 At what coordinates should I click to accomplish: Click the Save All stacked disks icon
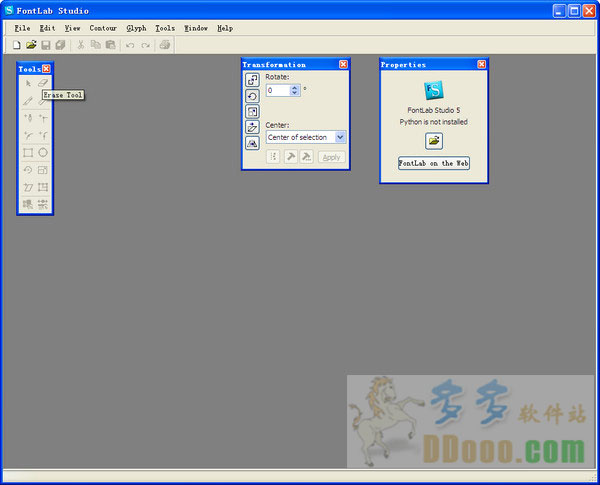coord(60,45)
